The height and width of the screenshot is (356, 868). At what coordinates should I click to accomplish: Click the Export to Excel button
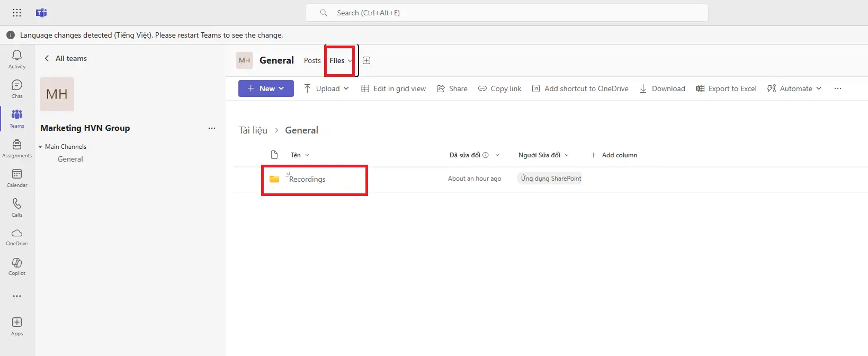pos(726,88)
